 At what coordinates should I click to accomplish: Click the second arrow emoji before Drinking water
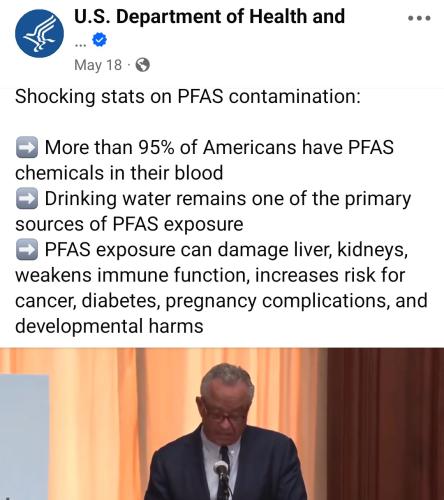(x=27, y=199)
